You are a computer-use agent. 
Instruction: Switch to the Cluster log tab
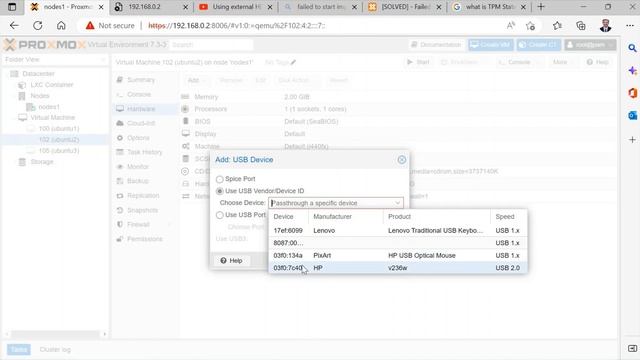[55, 349]
